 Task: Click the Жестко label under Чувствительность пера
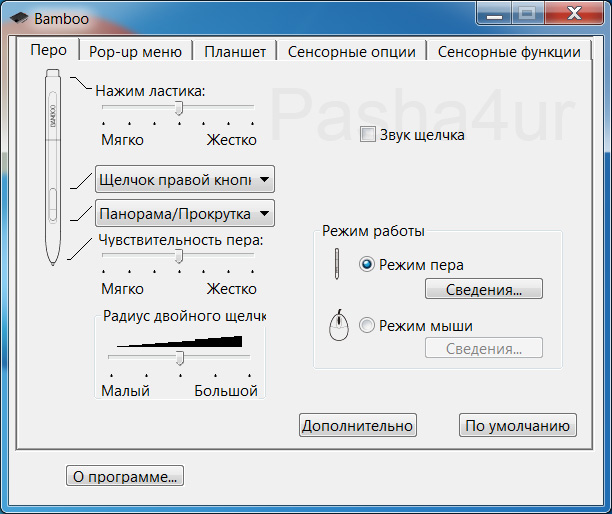[x=231, y=289]
